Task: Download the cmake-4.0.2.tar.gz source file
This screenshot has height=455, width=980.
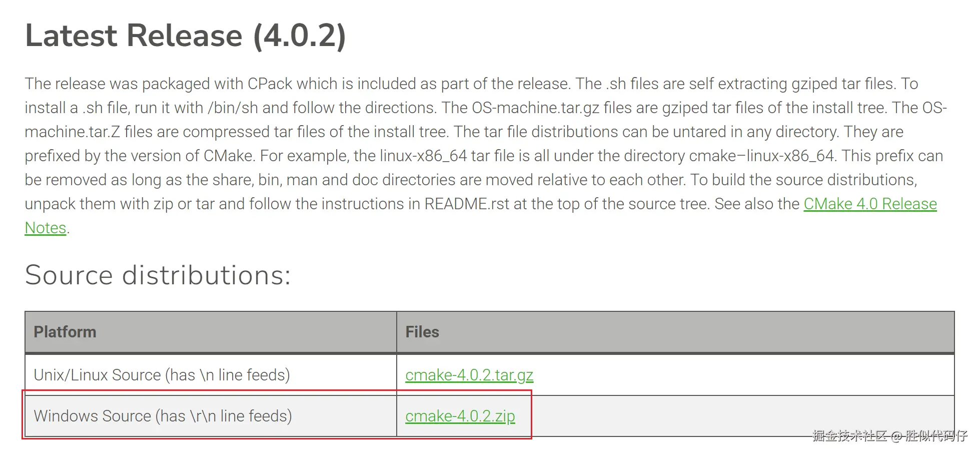Action: (469, 375)
